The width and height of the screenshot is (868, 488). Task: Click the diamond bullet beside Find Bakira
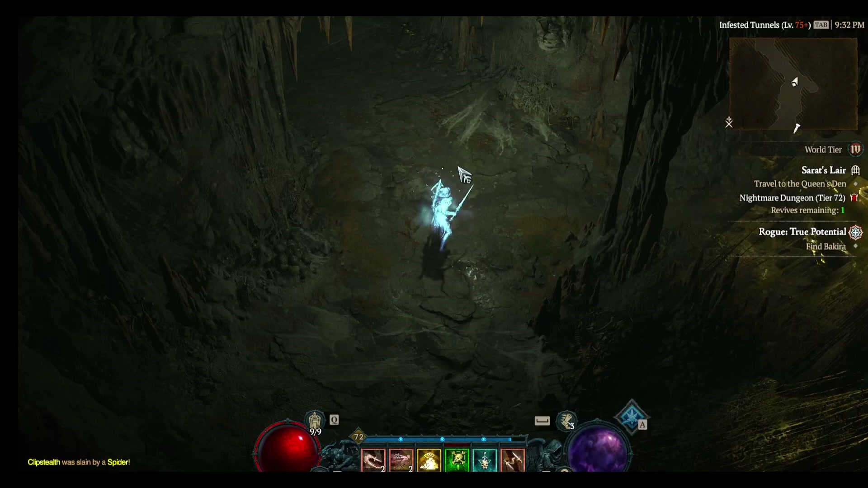pos(855,246)
